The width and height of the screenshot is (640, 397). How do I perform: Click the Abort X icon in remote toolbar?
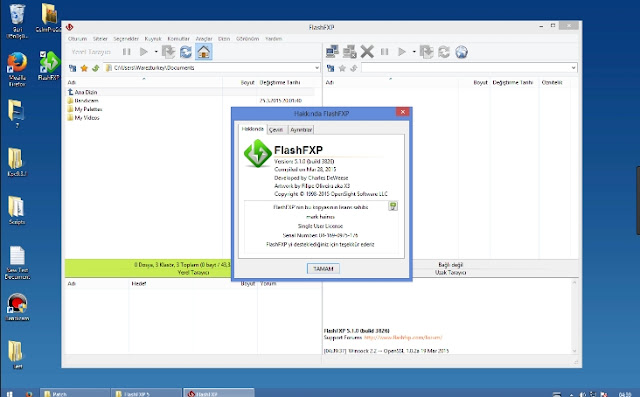pyautogui.click(x=367, y=51)
